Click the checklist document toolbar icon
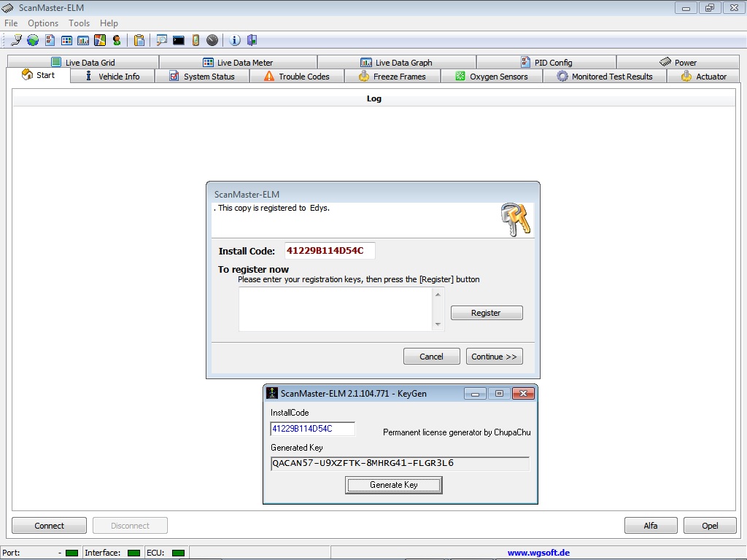The image size is (747, 560). pos(50,41)
